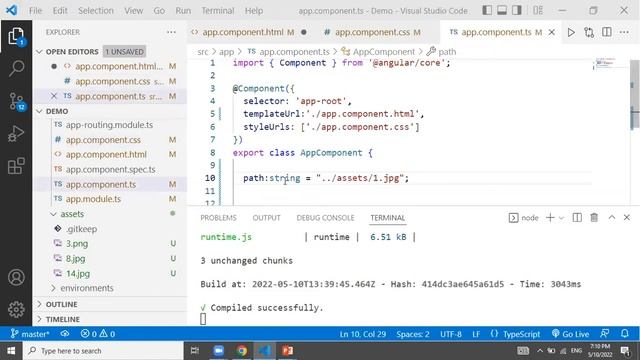
Task: Toggle the primary sidebar layout icon
Action: (487, 10)
